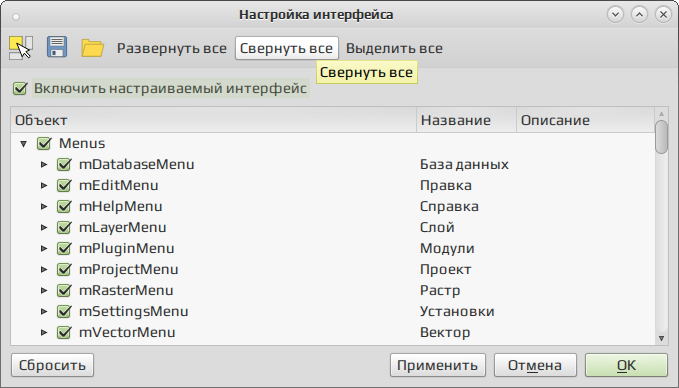Expand the mEditMenu node
The height and width of the screenshot is (388, 679).
click(44, 185)
